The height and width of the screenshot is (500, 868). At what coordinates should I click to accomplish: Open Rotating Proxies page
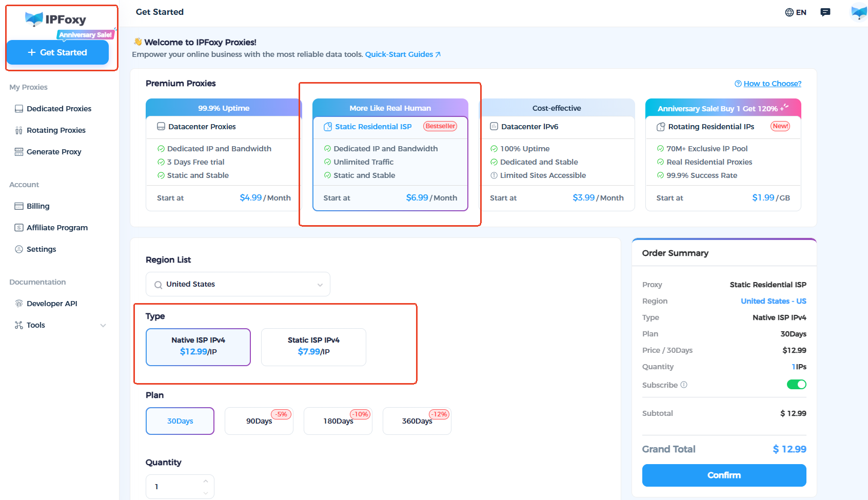click(x=56, y=130)
